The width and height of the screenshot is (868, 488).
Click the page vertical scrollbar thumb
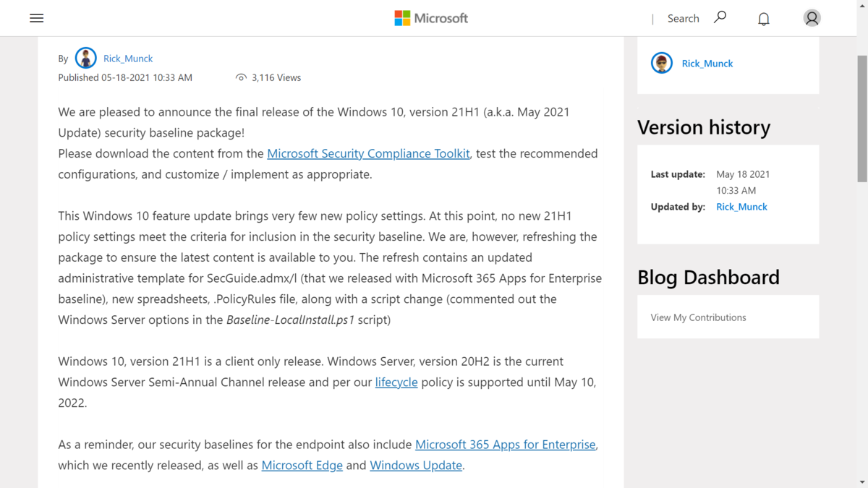[861, 118]
